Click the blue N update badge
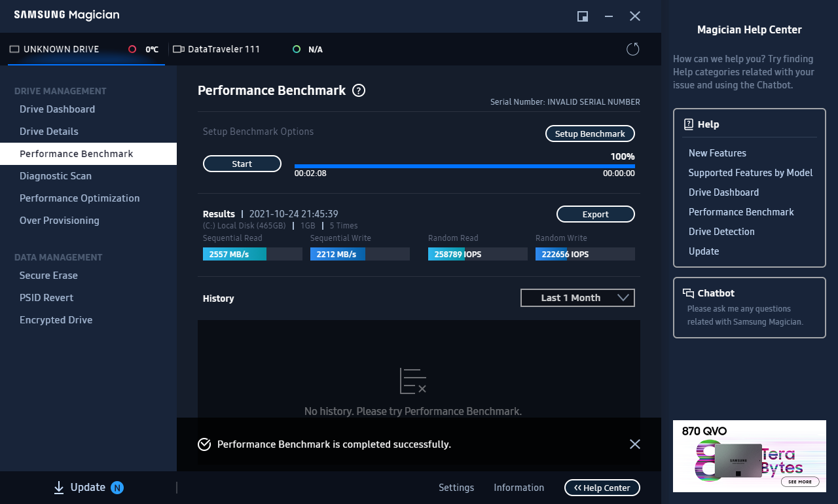Viewport: 838px width, 504px height. 117,488
